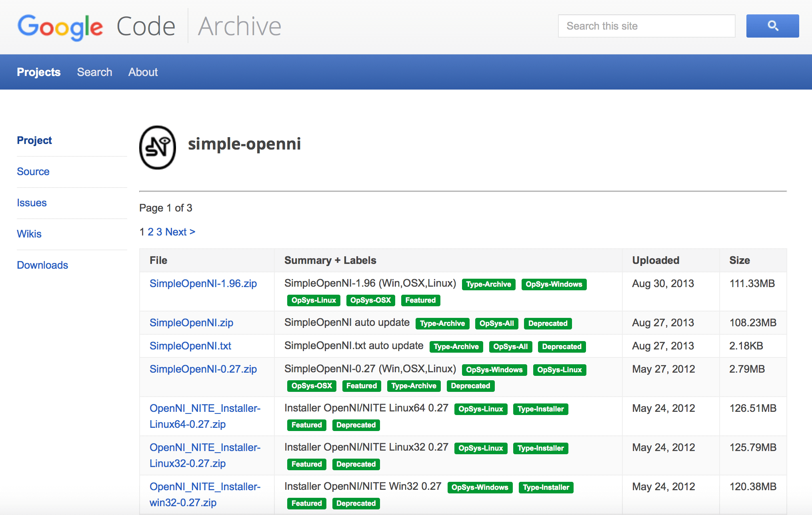Viewport: 812px width, 515px height.
Task: Click the May 27, 2012 upload date
Action: click(664, 369)
